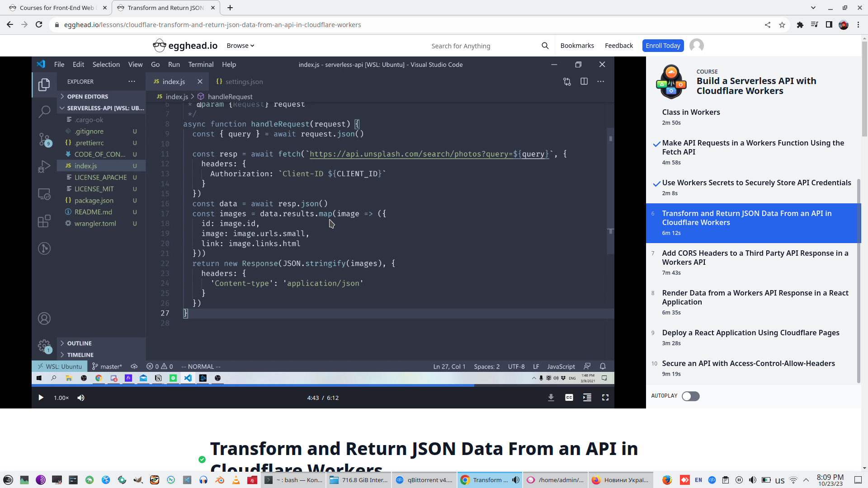Click Enroll Today button

pyautogui.click(x=663, y=46)
